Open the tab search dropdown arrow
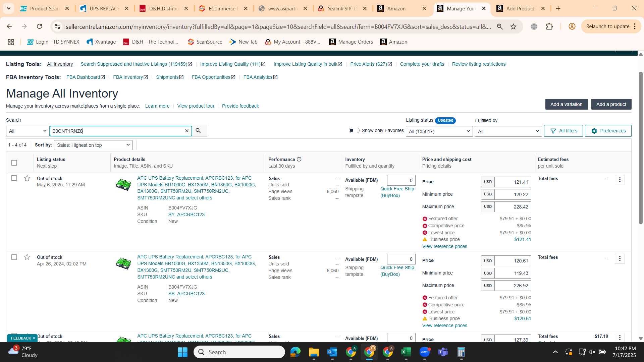This screenshot has width=644, height=362. pos(8,8)
